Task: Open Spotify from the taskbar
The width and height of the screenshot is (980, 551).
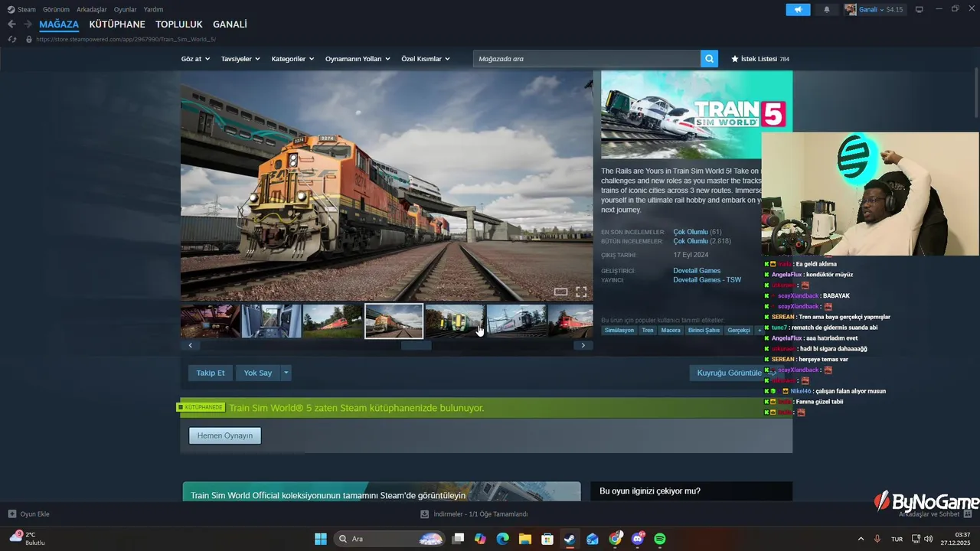Action: [x=660, y=539]
